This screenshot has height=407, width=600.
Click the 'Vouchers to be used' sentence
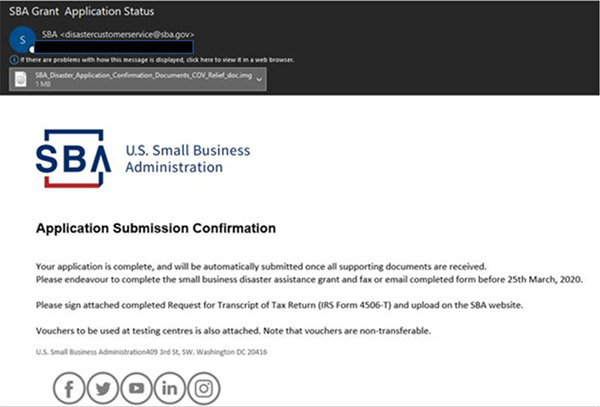233,330
